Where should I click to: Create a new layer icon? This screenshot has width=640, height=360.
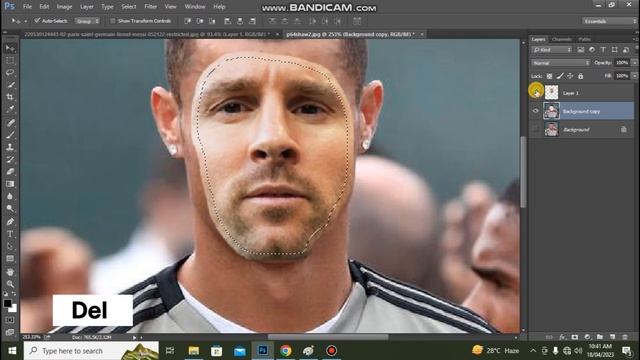(x=612, y=337)
